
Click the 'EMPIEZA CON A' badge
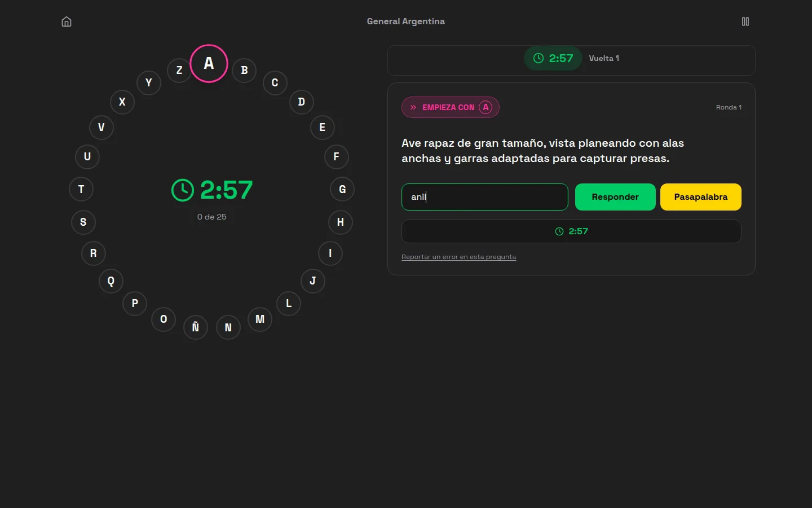click(450, 107)
